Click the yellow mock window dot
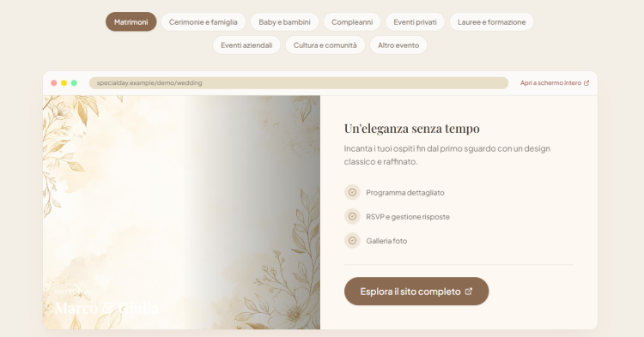This screenshot has width=644, height=337. click(x=64, y=83)
